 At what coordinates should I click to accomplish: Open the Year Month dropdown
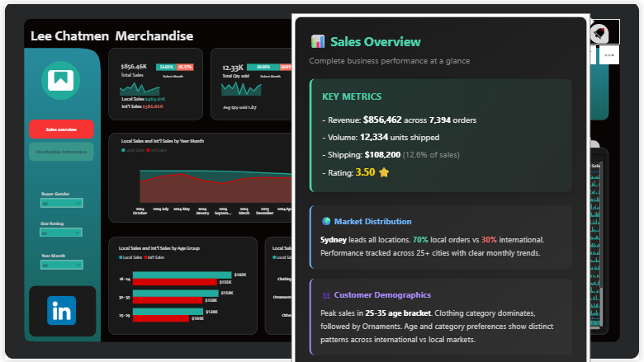tap(62, 265)
